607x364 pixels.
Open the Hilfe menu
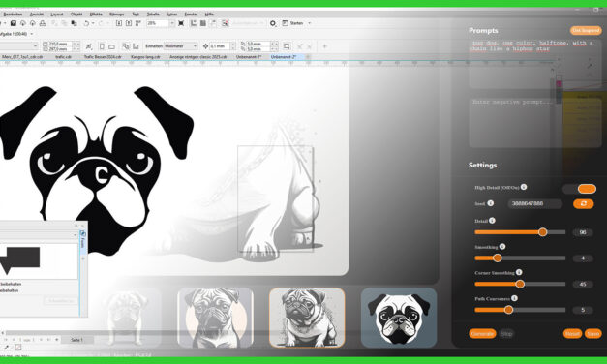pos(209,14)
